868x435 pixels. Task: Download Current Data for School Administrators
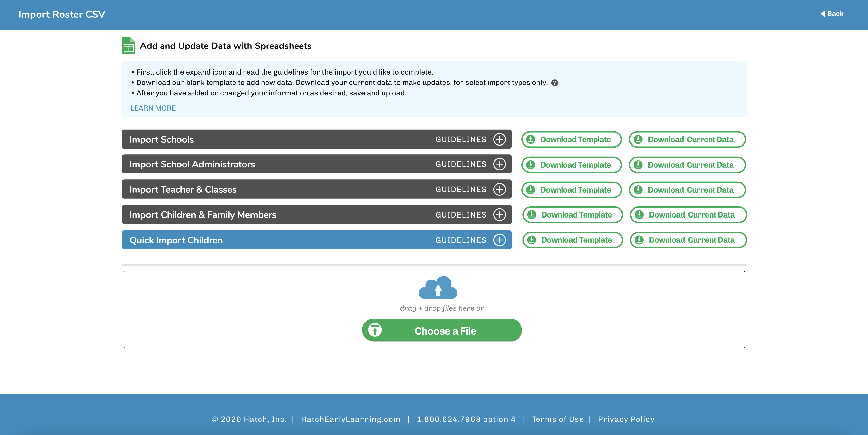[688, 165]
